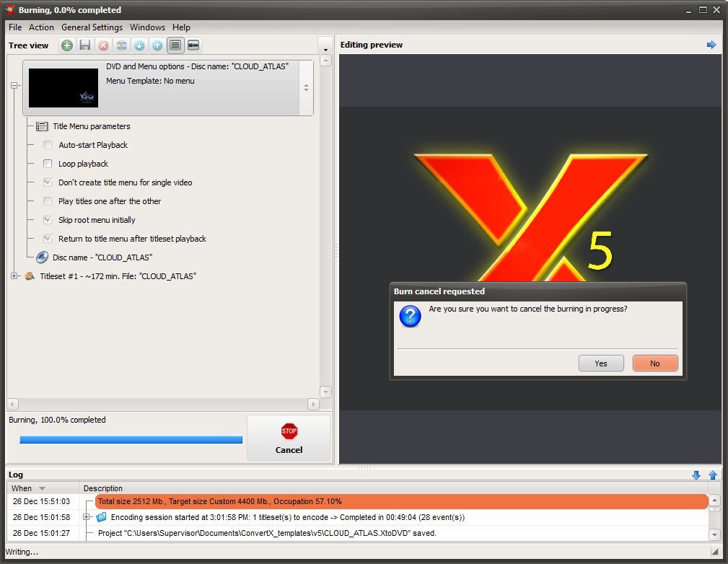728x564 pixels.
Task: Click the move up arrow icon
Action: (157, 45)
